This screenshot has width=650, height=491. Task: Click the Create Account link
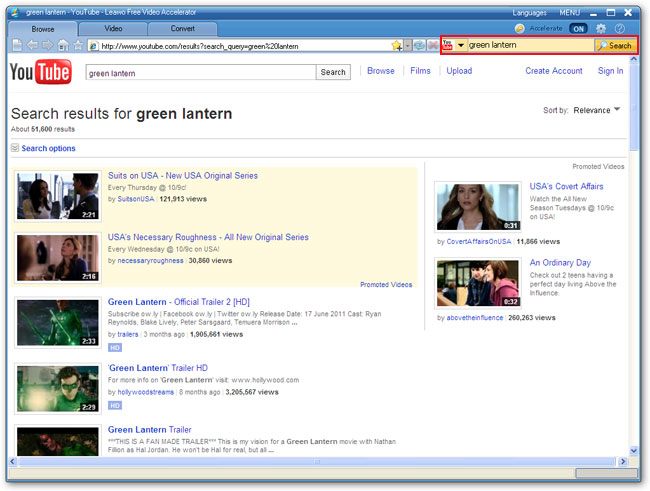554,71
